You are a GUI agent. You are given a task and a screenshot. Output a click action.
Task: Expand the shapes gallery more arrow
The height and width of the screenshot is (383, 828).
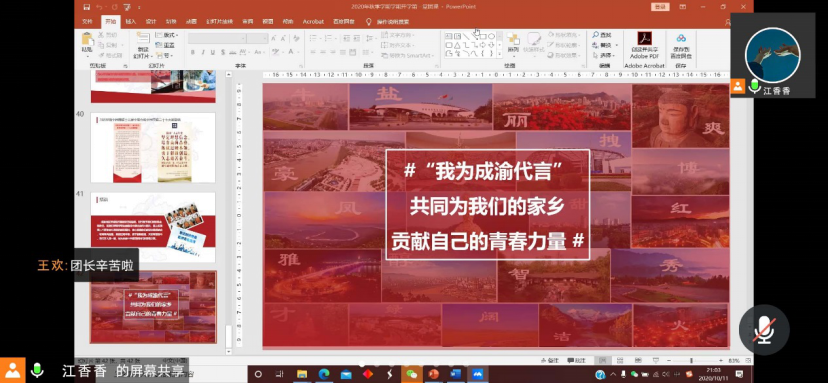click(500, 53)
